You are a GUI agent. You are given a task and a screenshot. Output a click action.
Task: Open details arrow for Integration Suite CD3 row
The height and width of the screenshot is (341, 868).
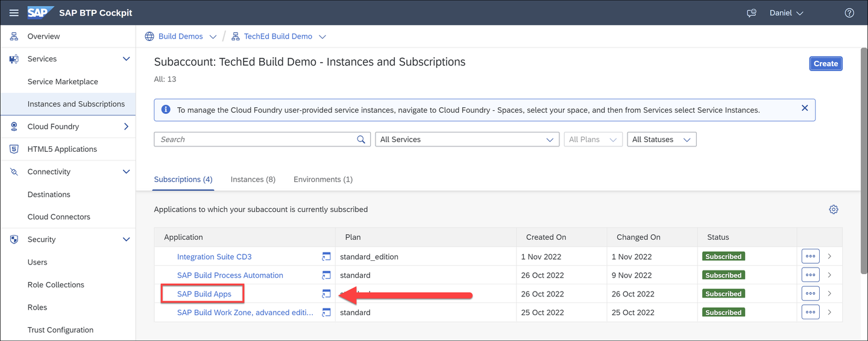829,256
